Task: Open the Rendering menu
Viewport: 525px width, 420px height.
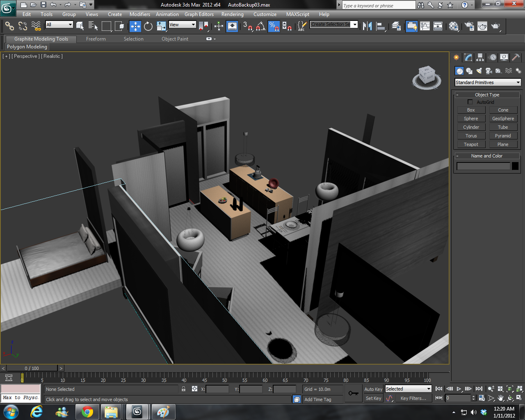Action: coord(232,14)
